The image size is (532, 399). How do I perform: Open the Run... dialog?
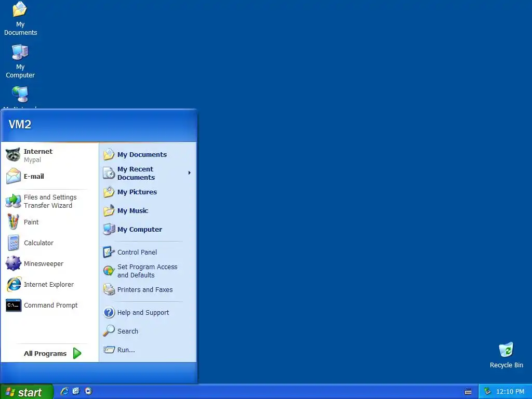(x=148, y=350)
